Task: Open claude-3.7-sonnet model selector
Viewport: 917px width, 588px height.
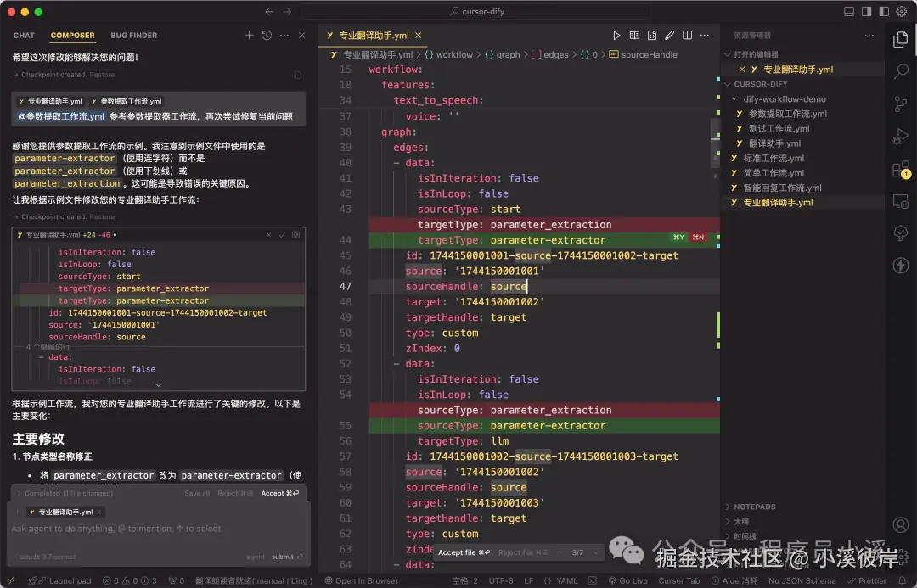Action: point(48,557)
